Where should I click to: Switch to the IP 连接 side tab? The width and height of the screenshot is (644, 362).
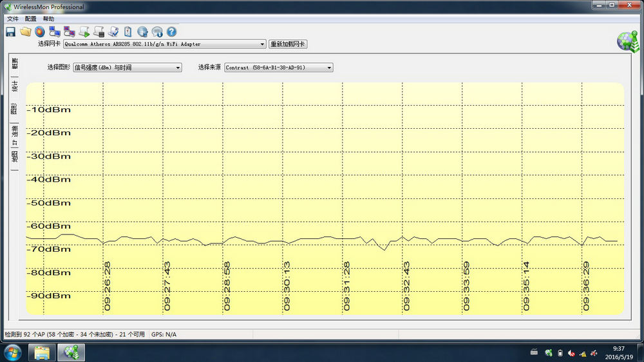click(x=15, y=135)
